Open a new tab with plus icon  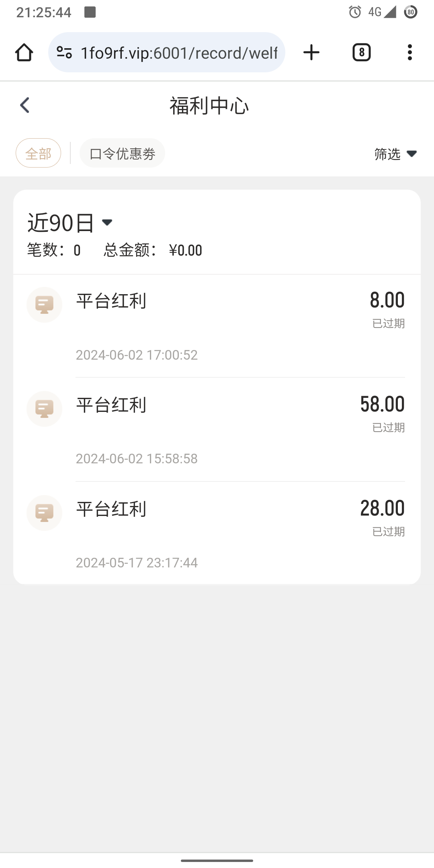click(311, 53)
